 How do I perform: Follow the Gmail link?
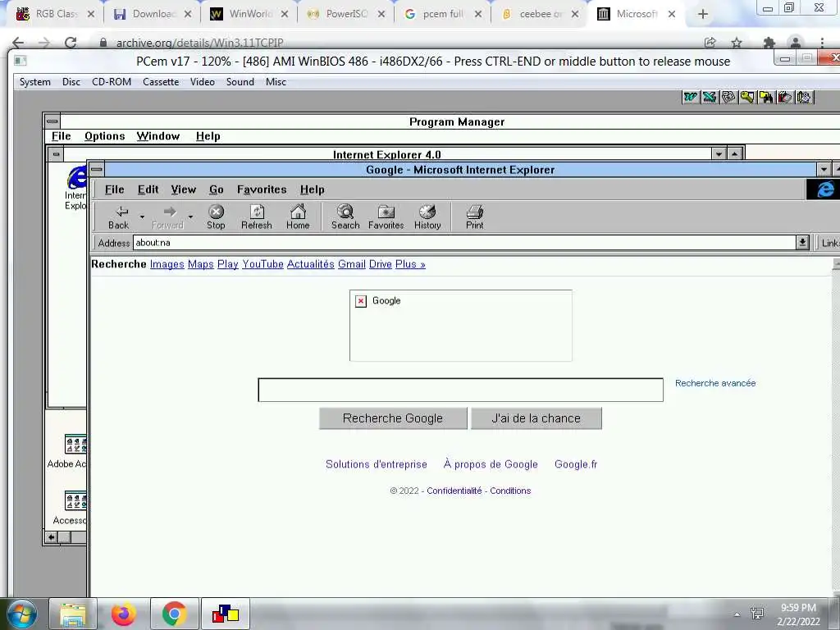tap(351, 264)
